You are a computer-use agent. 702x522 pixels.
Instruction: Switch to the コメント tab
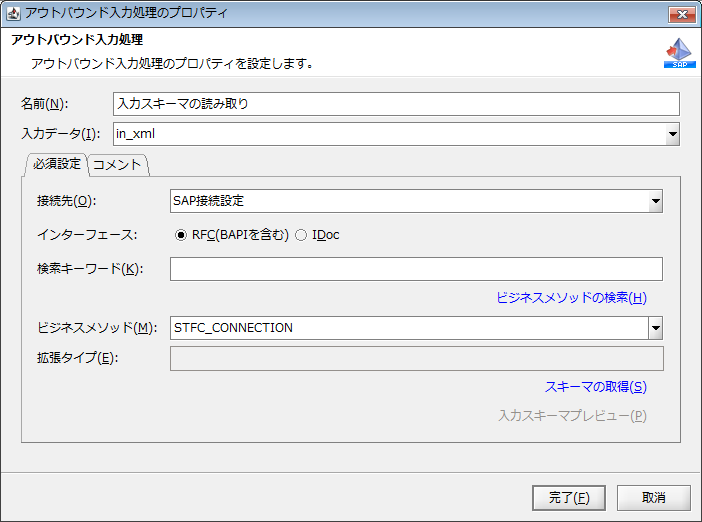[117, 165]
